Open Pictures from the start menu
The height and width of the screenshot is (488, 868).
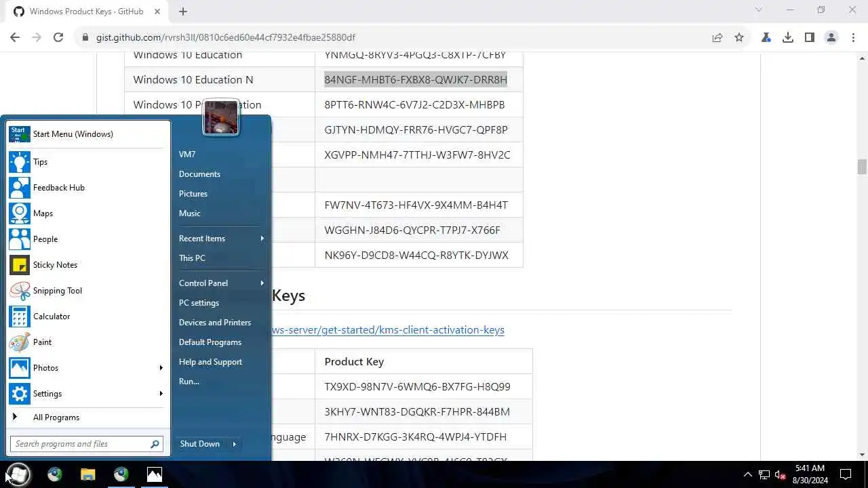pyautogui.click(x=193, y=194)
